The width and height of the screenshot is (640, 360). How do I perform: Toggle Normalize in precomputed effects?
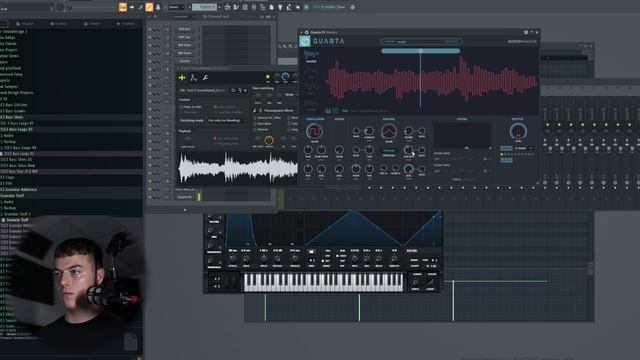click(x=255, y=124)
